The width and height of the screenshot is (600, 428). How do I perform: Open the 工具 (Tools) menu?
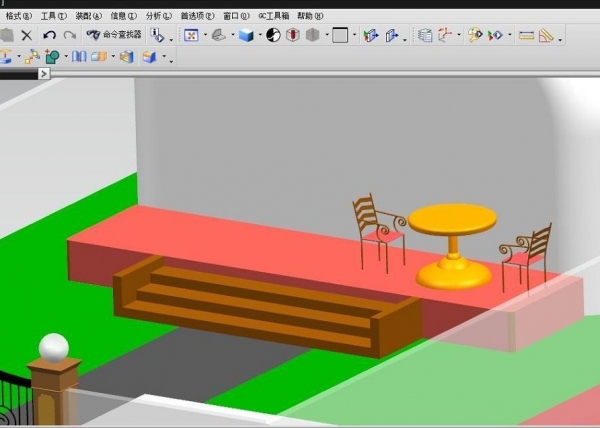pyautogui.click(x=54, y=16)
